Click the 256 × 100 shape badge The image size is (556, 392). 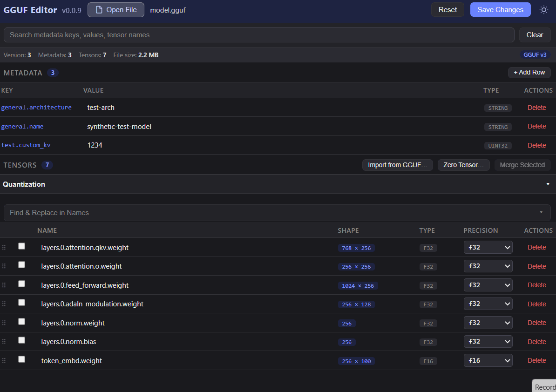(x=356, y=361)
